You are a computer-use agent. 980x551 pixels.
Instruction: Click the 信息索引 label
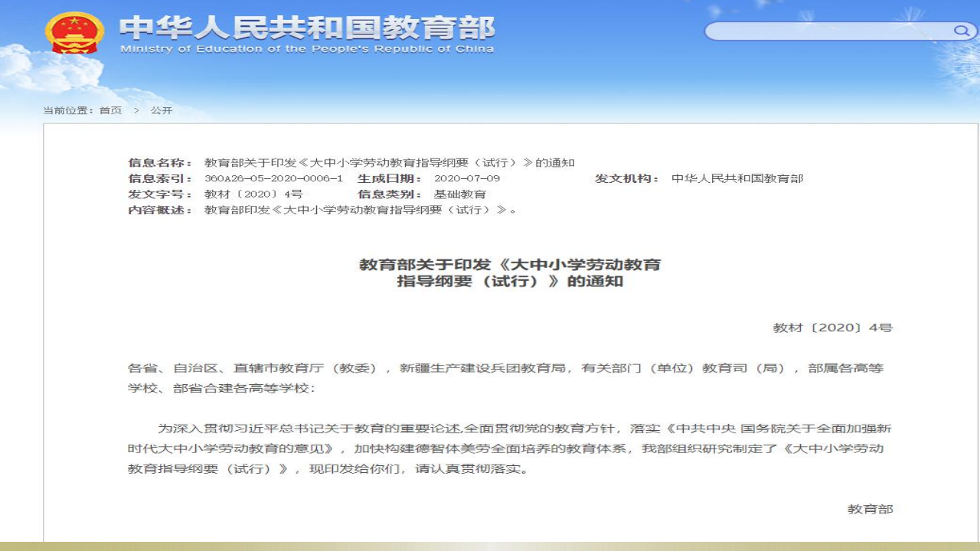[x=160, y=178]
